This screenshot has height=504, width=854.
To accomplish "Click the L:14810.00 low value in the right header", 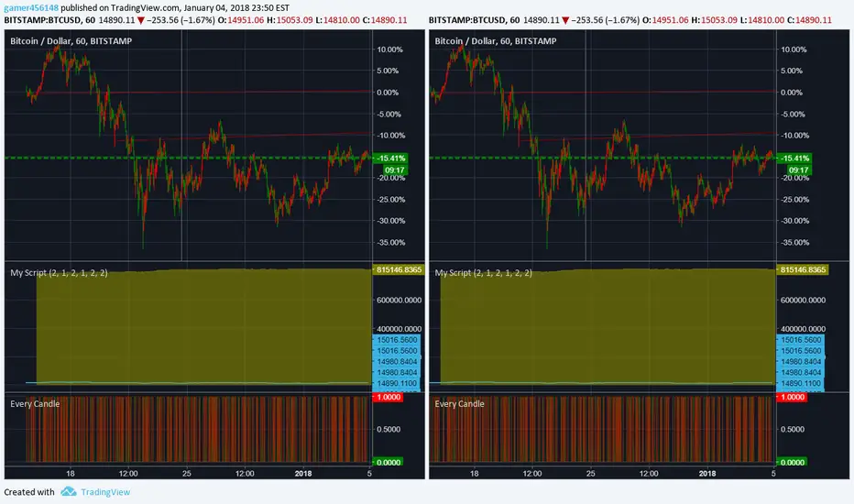I will click(x=762, y=20).
